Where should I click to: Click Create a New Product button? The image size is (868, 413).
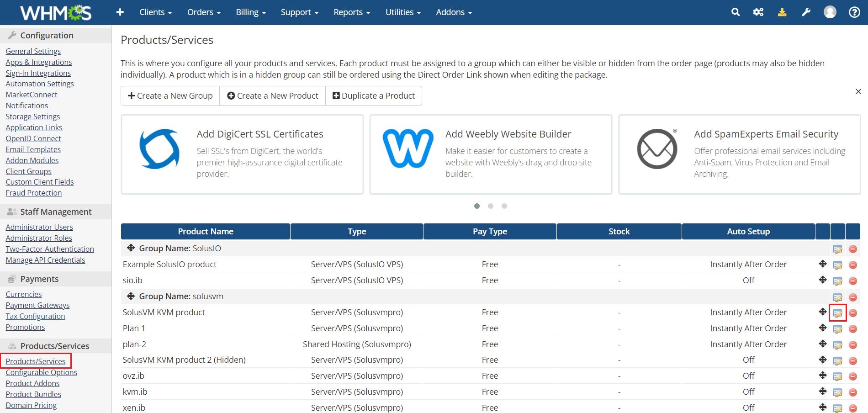(273, 96)
